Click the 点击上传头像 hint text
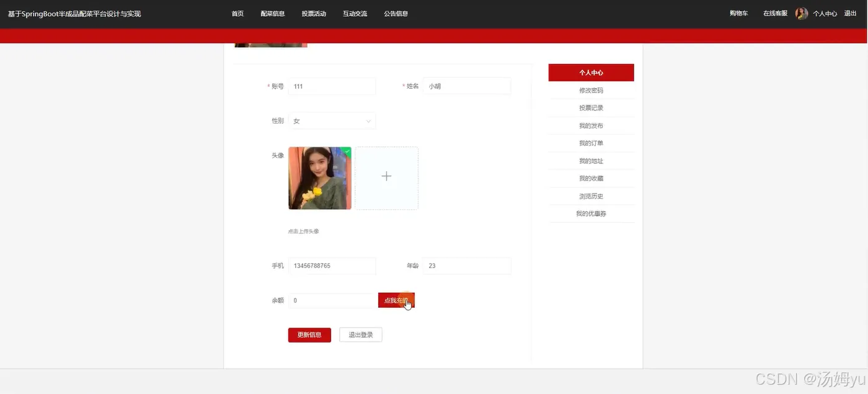The height and width of the screenshot is (394, 868). point(303,231)
